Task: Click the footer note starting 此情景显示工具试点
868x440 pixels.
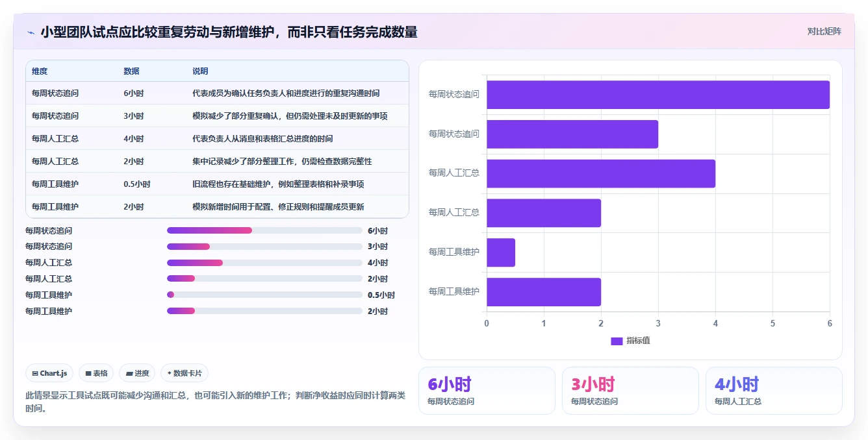Action: 215,402
